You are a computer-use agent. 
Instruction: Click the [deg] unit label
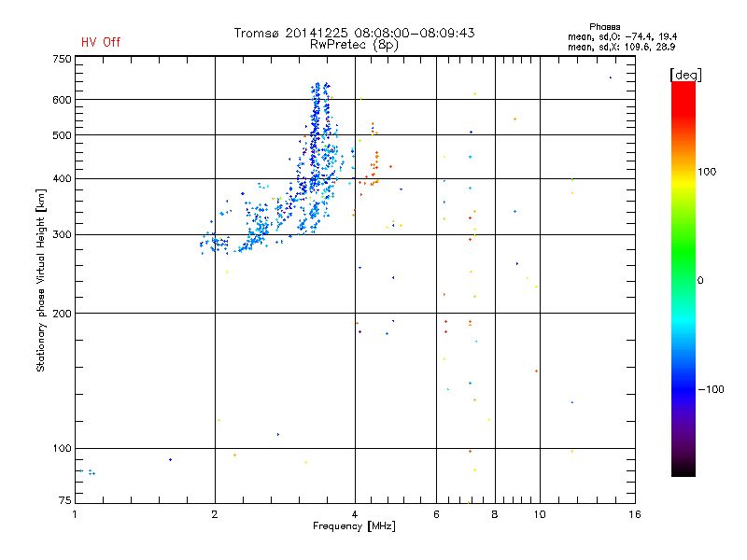click(x=685, y=75)
